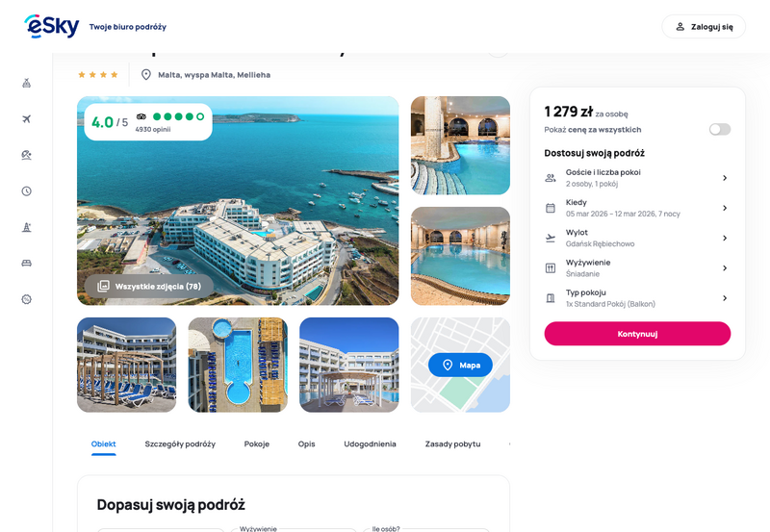The image size is (770, 532).
Task: Open the tower city-break sidebar icon
Action: (27, 227)
